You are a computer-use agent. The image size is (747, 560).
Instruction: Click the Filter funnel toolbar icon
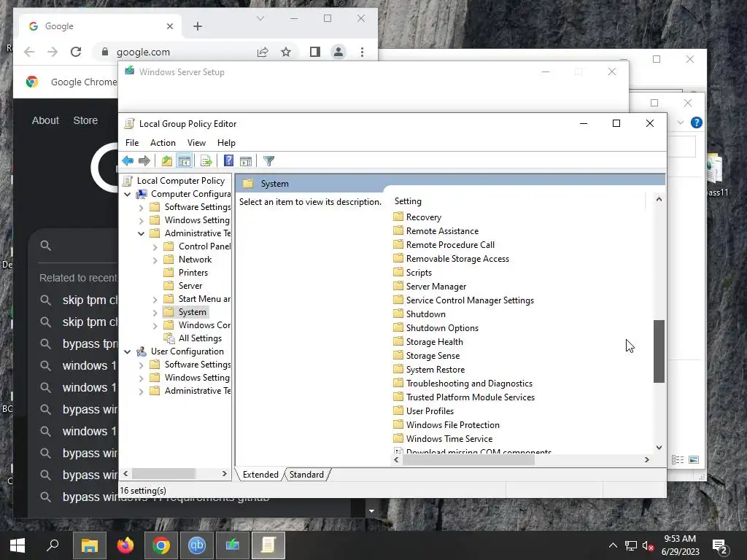[268, 161]
